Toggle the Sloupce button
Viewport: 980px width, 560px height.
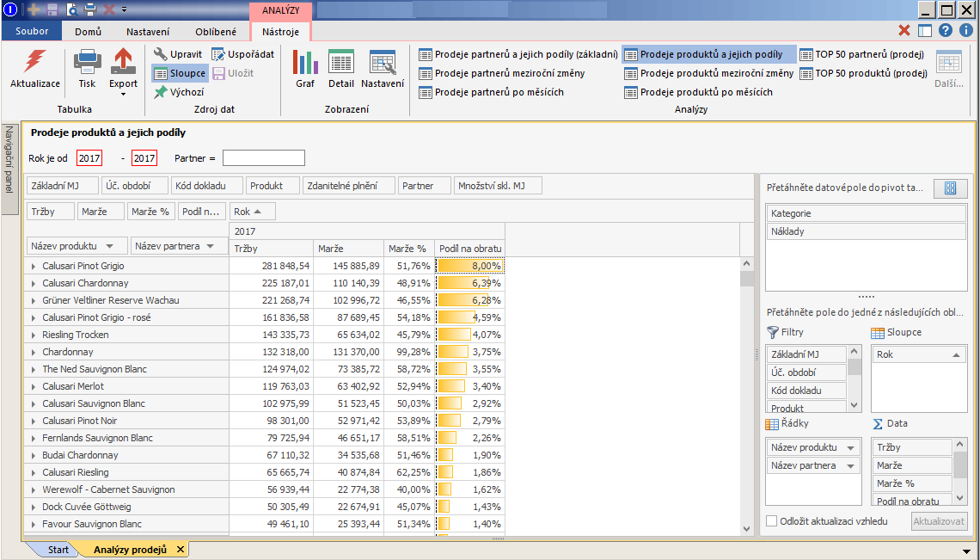[x=180, y=73]
